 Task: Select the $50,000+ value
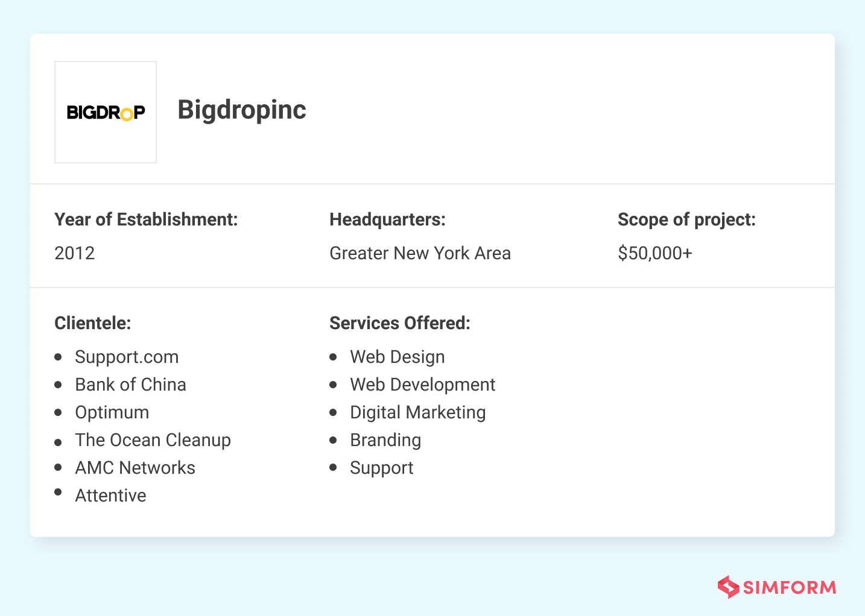tap(654, 253)
